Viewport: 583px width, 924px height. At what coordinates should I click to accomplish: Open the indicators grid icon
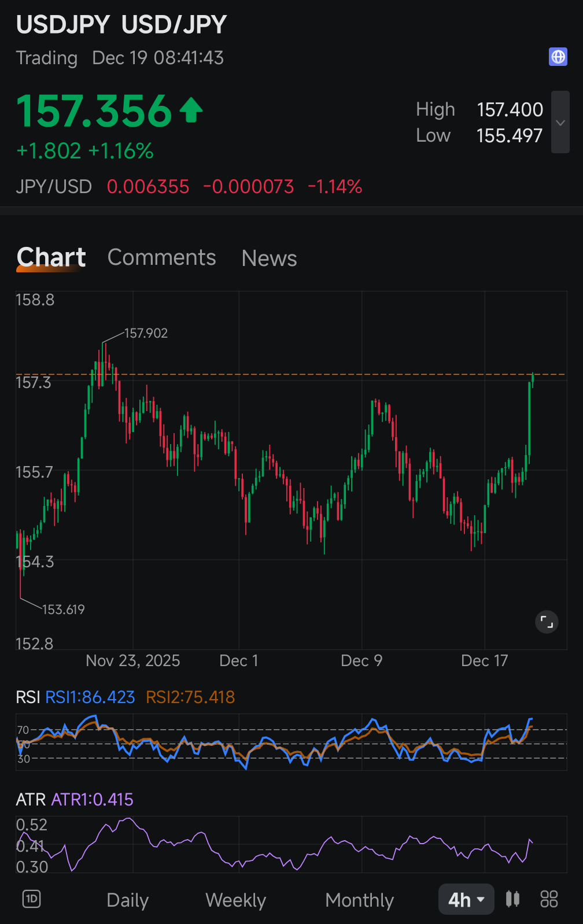click(x=549, y=899)
